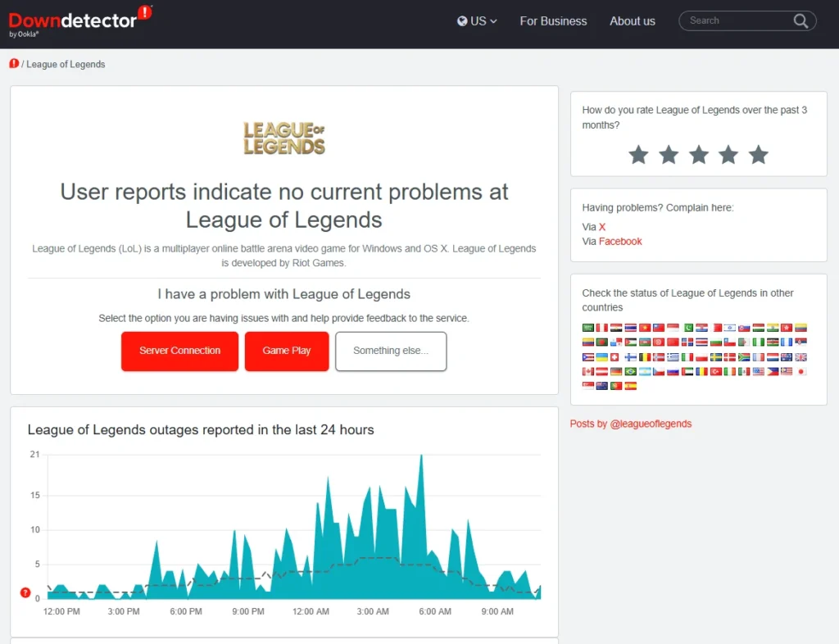Viewport: 839px width, 644px height.
Task: Click inside the Search input field
Action: point(733,21)
